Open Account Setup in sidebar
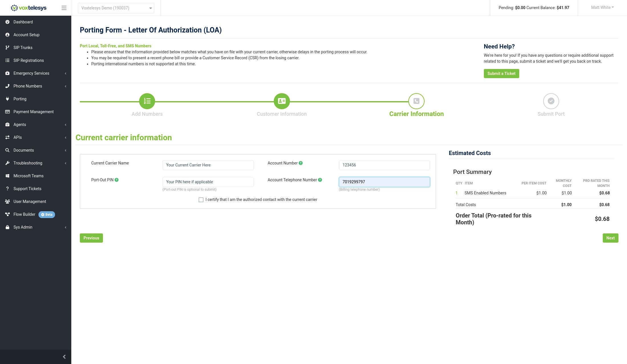The image size is (627, 364). 36,35
